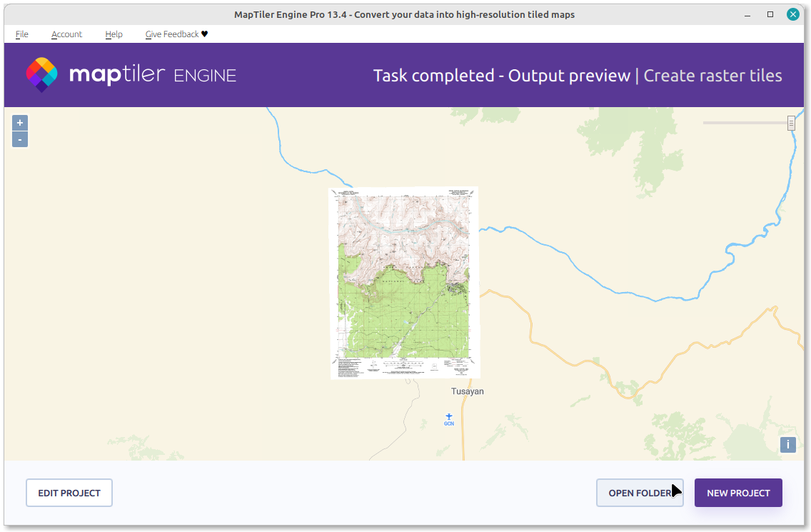Click the overlay opacity slider handle

(x=791, y=123)
